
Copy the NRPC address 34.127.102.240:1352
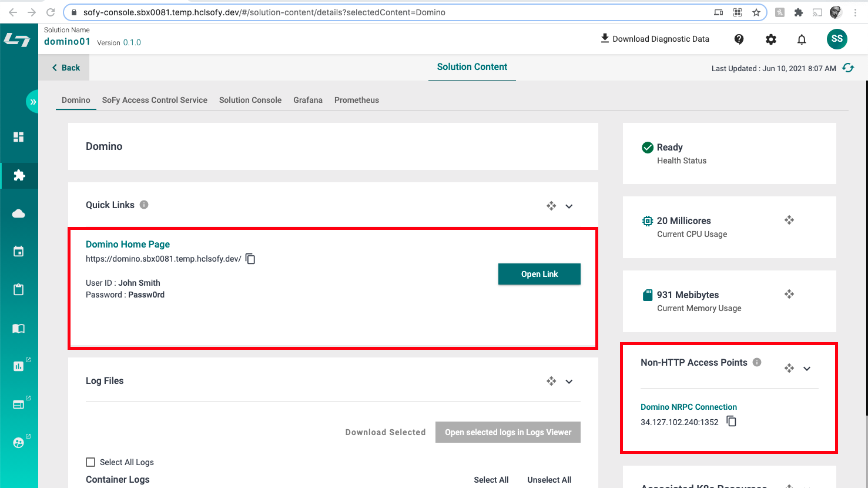(x=732, y=421)
